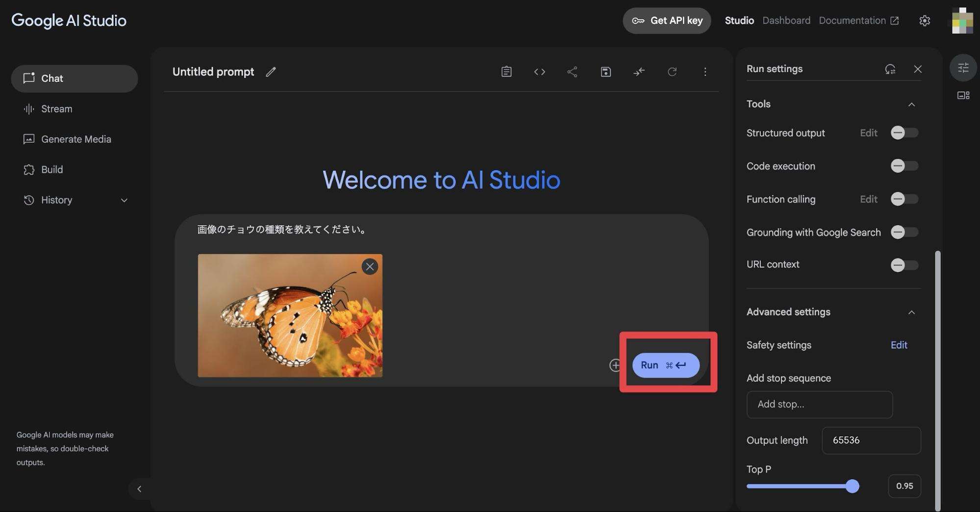Click the Top P value field 0.95
The height and width of the screenshot is (512, 980).
click(x=905, y=486)
